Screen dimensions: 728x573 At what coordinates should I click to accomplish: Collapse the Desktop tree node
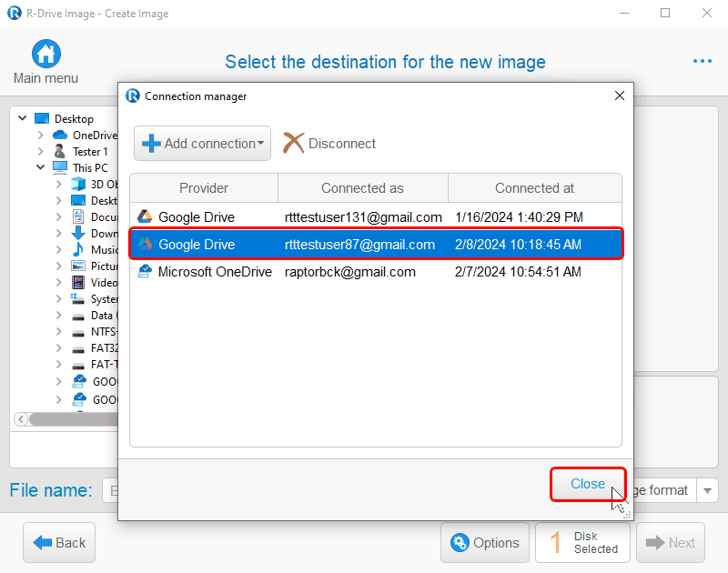click(22, 118)
